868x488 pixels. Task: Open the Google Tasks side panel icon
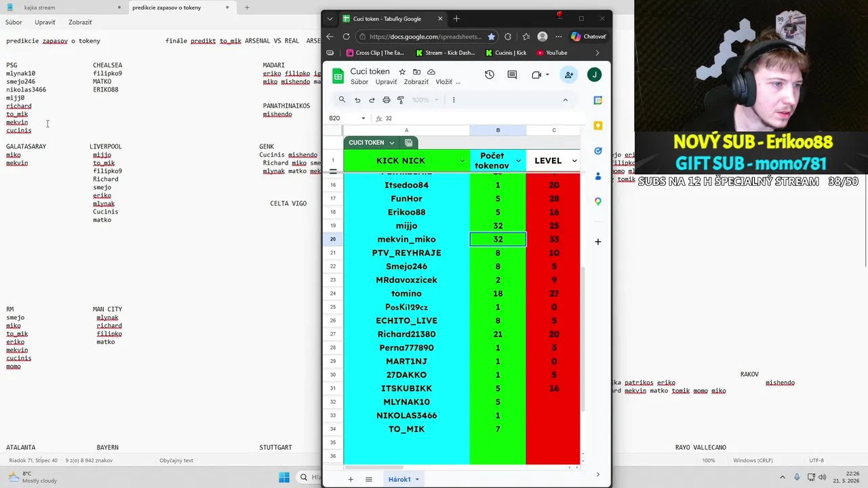(597, 150)
